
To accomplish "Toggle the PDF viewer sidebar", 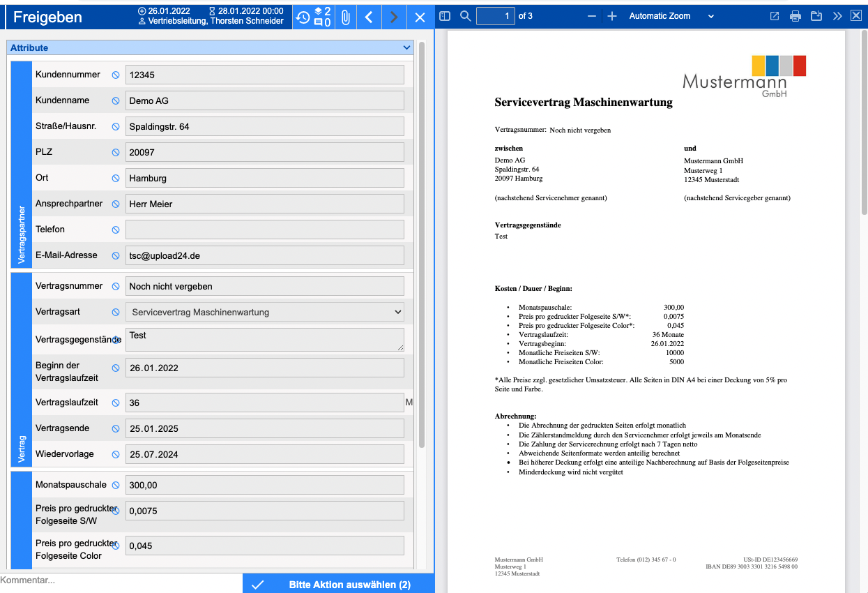I will [x=446, y=16].
